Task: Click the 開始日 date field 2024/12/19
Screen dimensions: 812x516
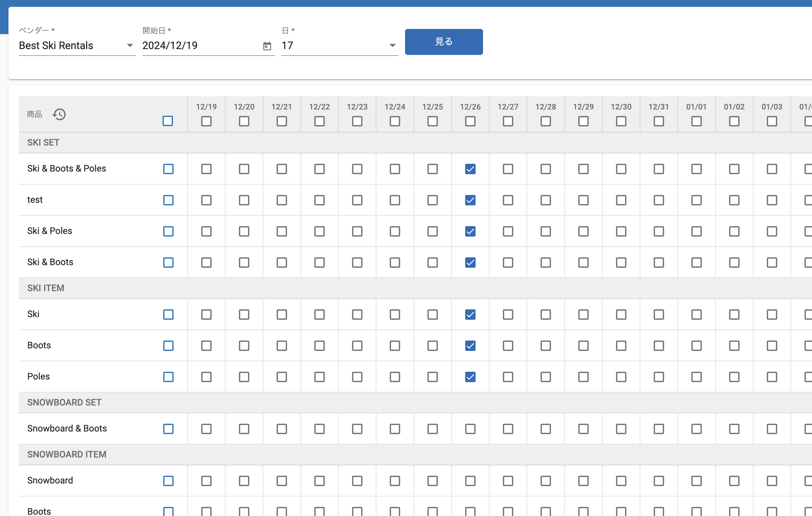Action: click(201, 45)
